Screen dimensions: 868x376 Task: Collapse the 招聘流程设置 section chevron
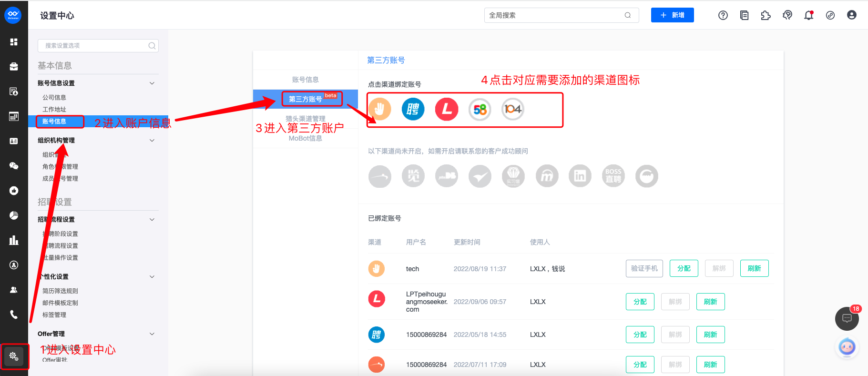click(152, 219)
